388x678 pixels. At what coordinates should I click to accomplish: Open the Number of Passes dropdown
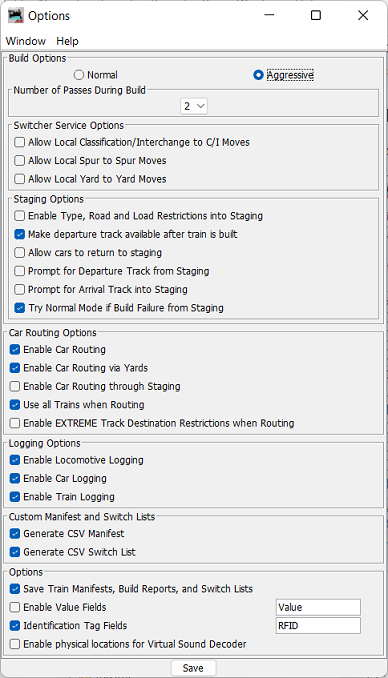(194, 106)
